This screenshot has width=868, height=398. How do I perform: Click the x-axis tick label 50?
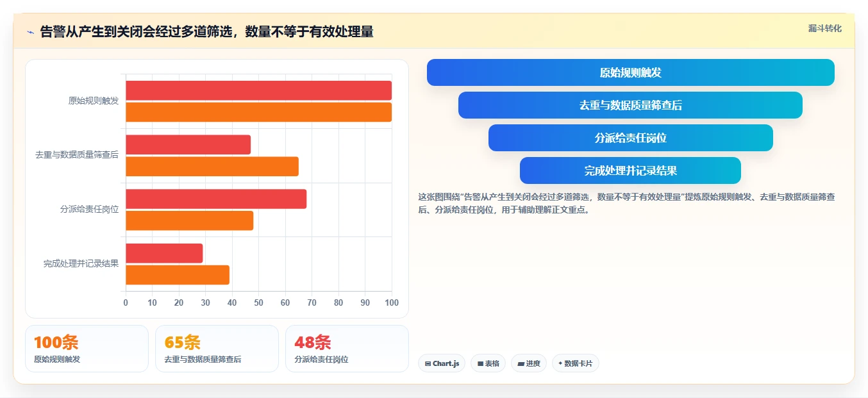tap(258, 303)
